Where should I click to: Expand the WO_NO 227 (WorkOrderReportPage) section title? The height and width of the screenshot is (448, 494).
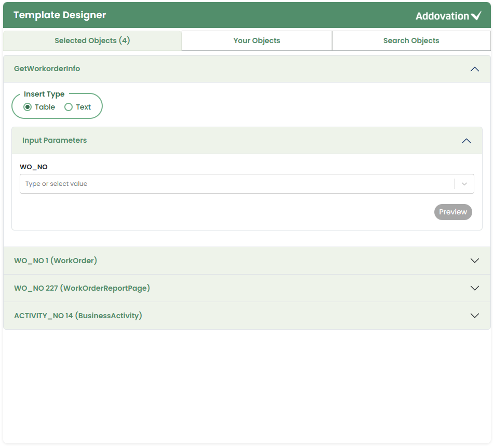point(82,288)
